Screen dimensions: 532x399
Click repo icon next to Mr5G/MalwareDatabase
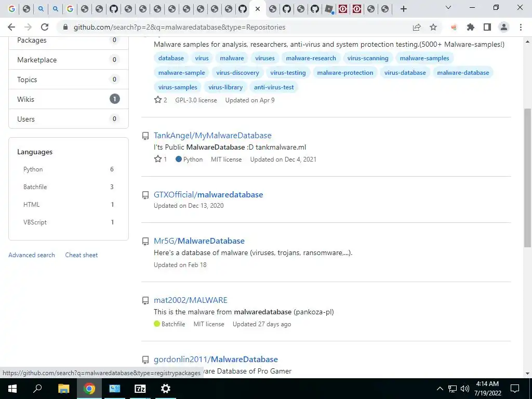point(145,241)
